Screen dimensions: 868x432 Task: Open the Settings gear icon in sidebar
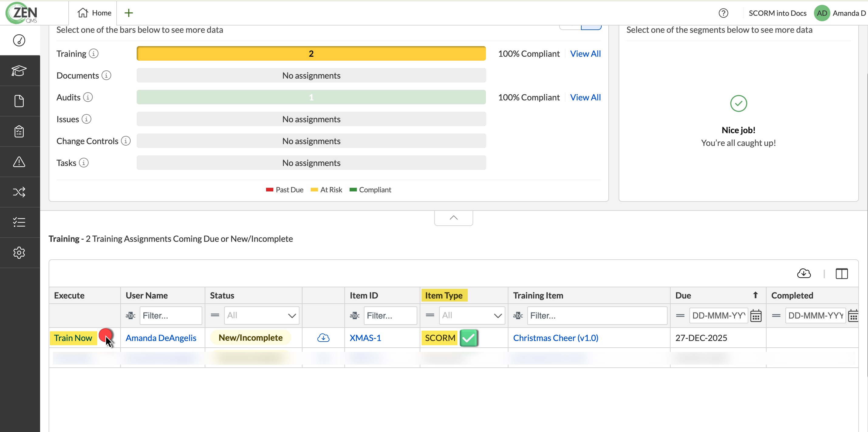19,252
